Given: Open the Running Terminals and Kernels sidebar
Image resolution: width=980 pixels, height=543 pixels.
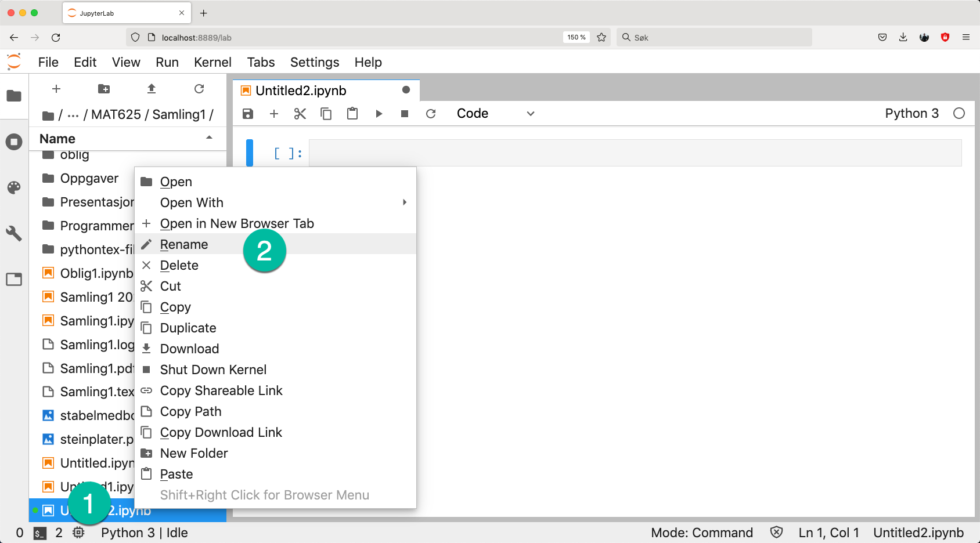Looking at the screenshot, I should click(14, 142).
